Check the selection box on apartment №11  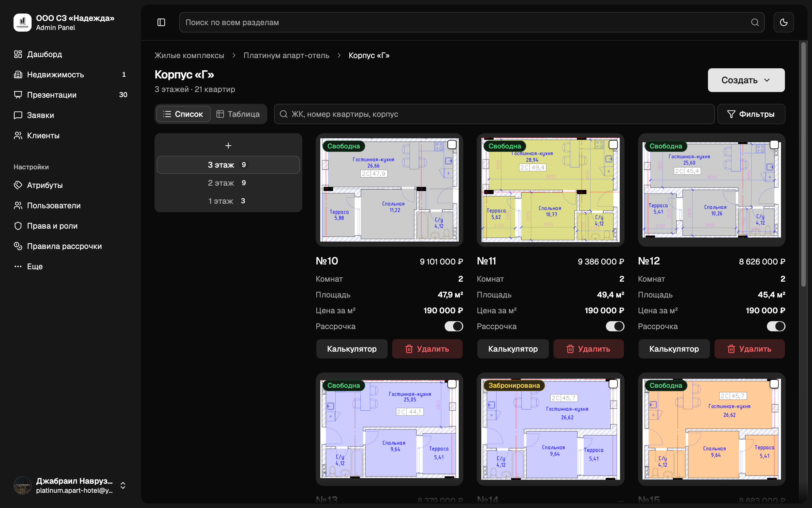click(613, 144)
